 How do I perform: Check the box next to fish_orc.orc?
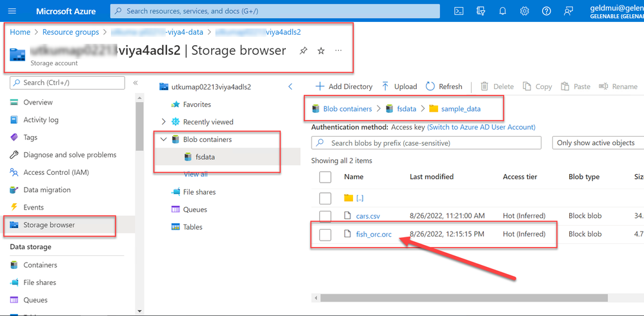coord(325,234)
